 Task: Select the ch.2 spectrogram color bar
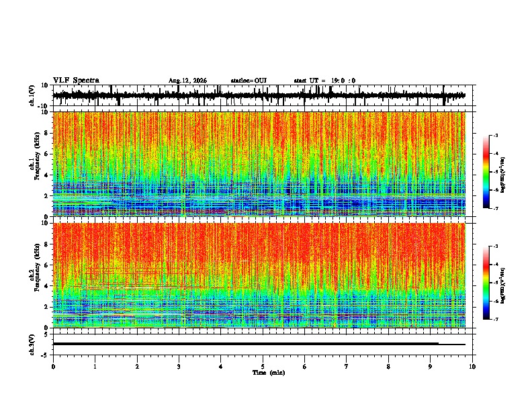tap(486, 283)
